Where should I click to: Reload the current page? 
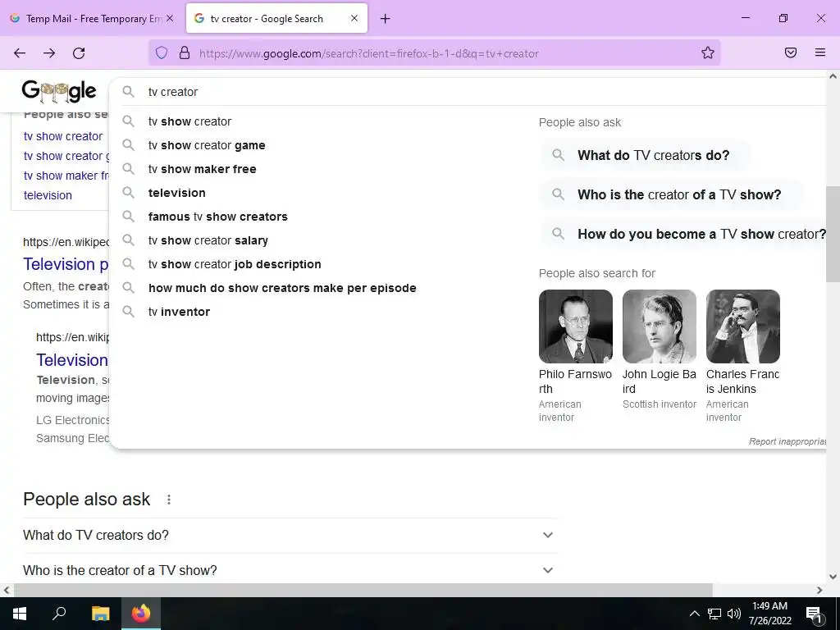point(79,53)
